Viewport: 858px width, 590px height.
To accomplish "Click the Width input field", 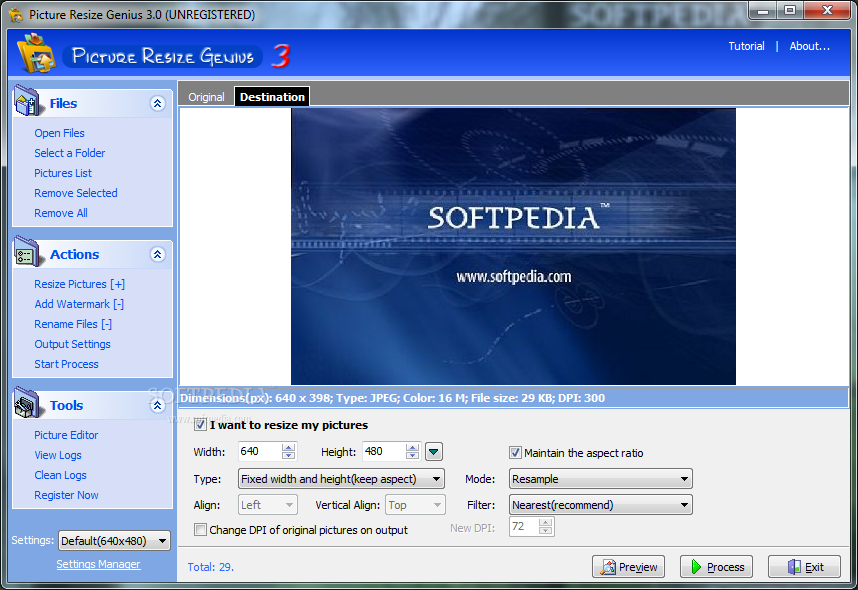I will [x=260, y=452].
